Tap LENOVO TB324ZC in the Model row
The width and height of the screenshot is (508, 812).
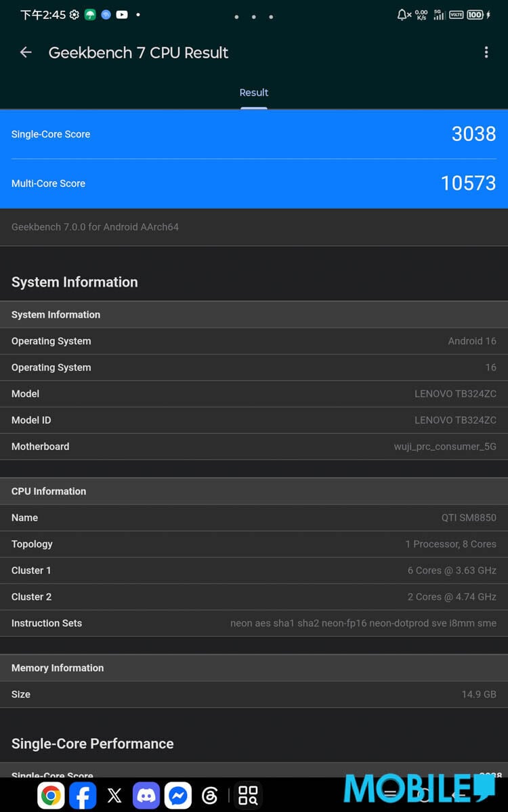[455, 394]
